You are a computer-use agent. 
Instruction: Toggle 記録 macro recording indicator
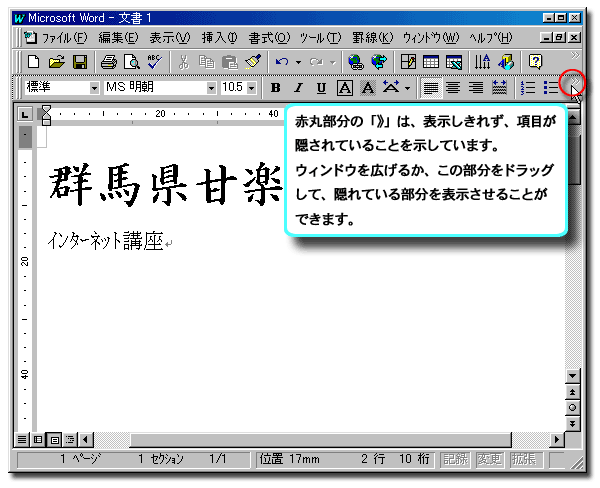coord(455,459)
